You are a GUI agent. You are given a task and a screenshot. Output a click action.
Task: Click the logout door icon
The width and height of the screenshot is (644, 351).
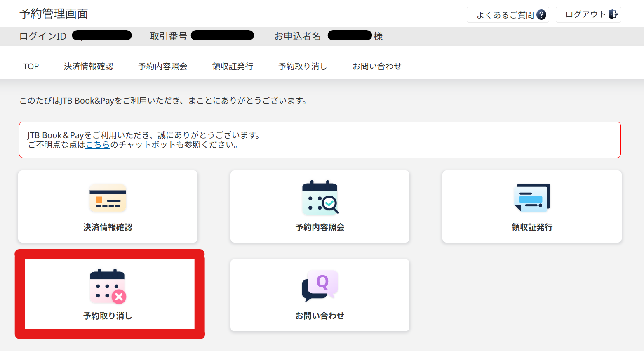[x=613, y=14]
